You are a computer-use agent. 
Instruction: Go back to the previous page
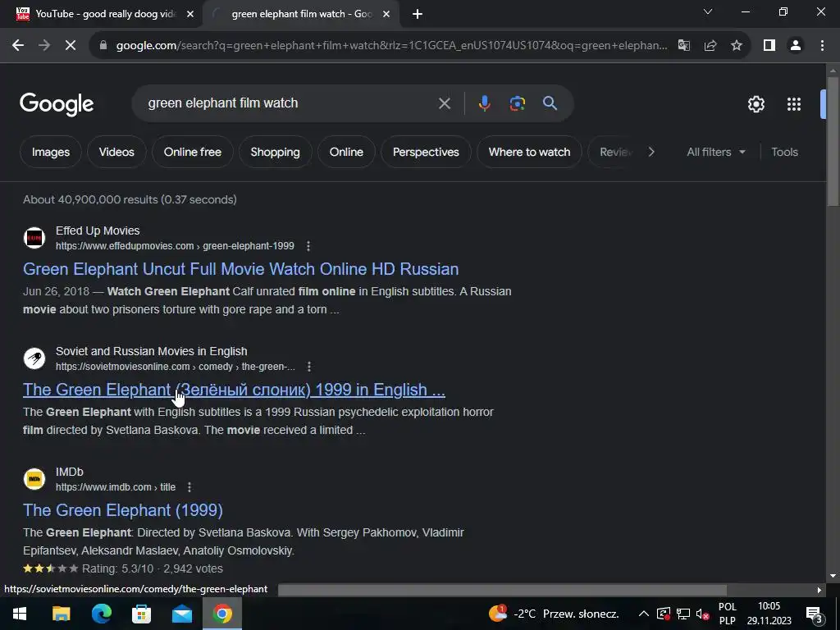[18, 46]
